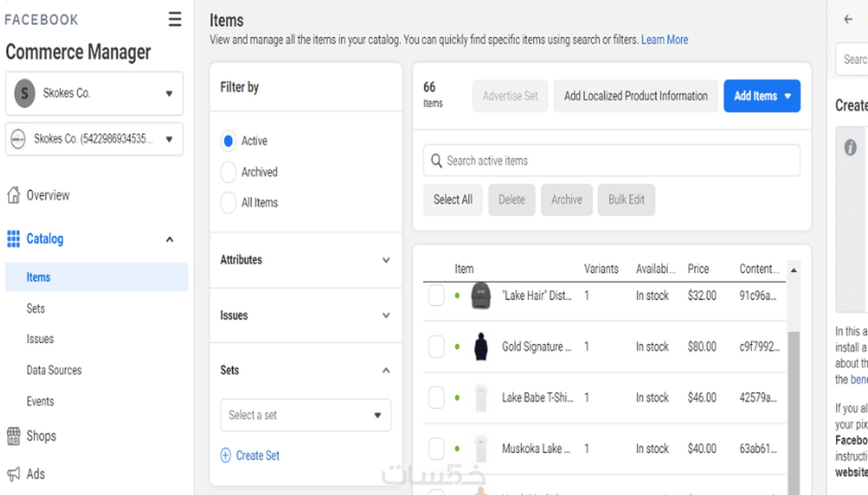Click the Shops storefront icon
This screenshot has width=868, height=495.
(14, 436)
